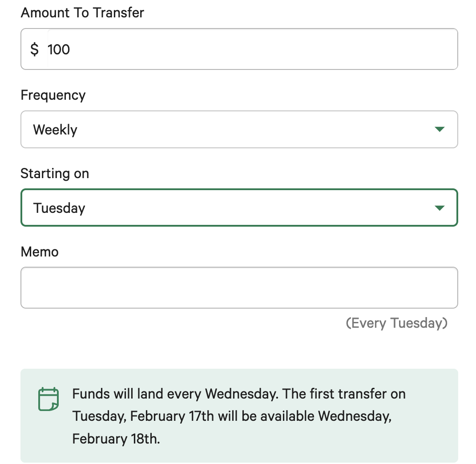Expand the Starting on dropdown showing Tuesday

pyautogui.click(x=239, y=208)
